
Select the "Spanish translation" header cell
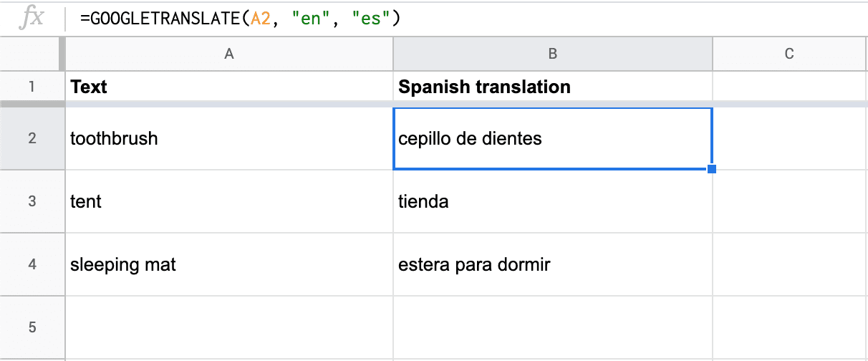[x=553, y=87]
